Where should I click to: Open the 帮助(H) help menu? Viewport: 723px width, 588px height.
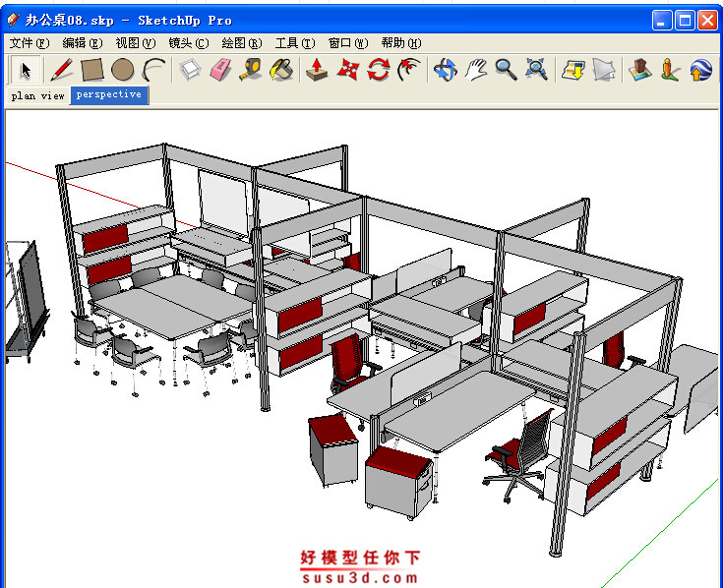coord(401,43)
